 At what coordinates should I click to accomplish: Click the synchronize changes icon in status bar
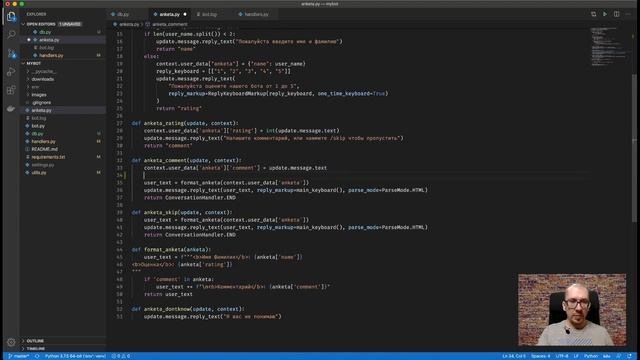(x=37, y=356)
